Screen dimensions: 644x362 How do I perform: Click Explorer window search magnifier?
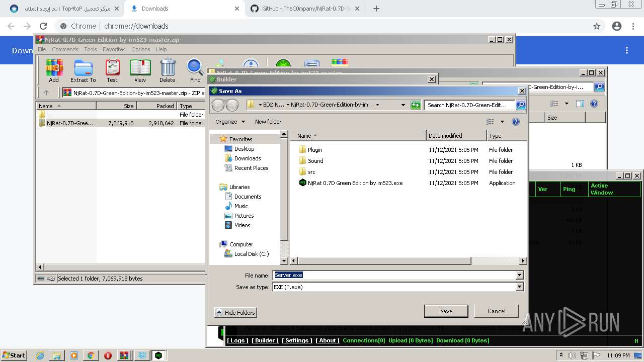(x=599, y=87)
